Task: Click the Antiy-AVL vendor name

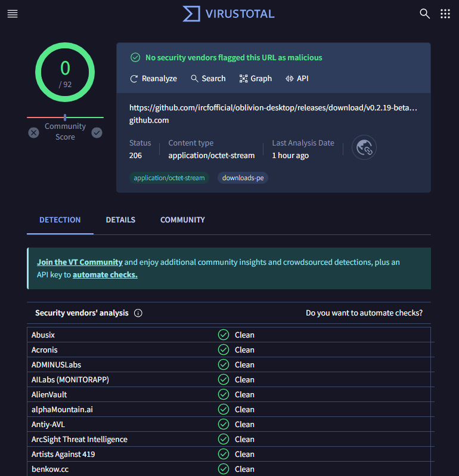Action: [x=48, y=424]
